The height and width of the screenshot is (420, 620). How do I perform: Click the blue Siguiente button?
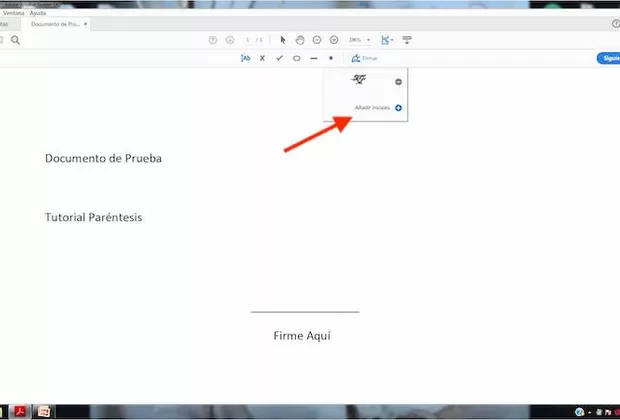coord(609,58)
